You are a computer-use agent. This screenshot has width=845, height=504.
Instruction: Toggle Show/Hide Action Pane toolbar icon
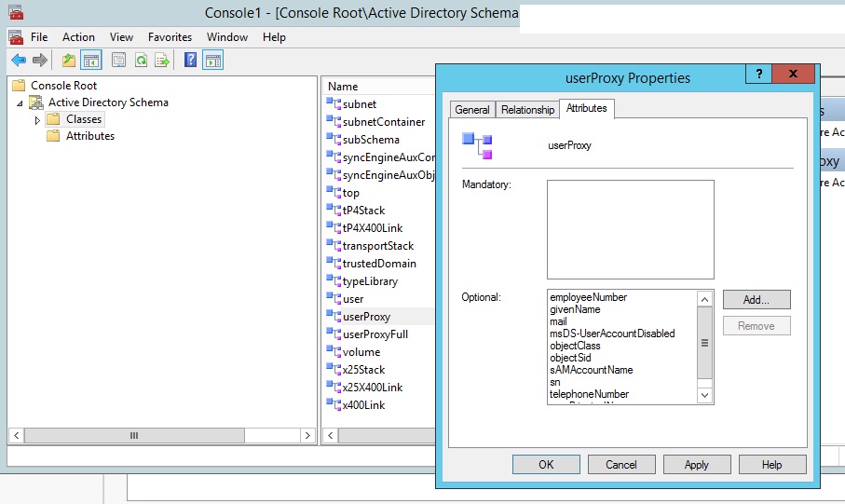[212, 60]
